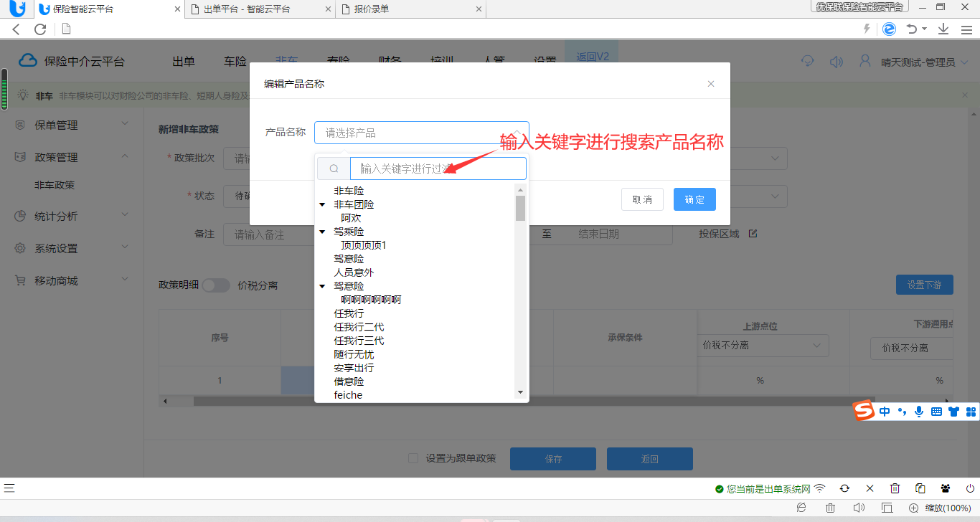Click the undo closed tab arrow icon
This screenshot has width=980, height=522.
[x=912, y=29]
